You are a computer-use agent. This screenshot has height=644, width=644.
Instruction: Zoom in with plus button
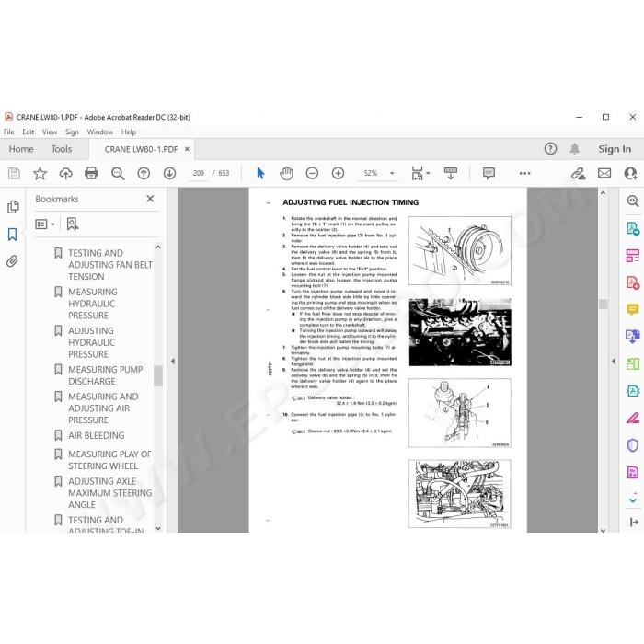338,173
